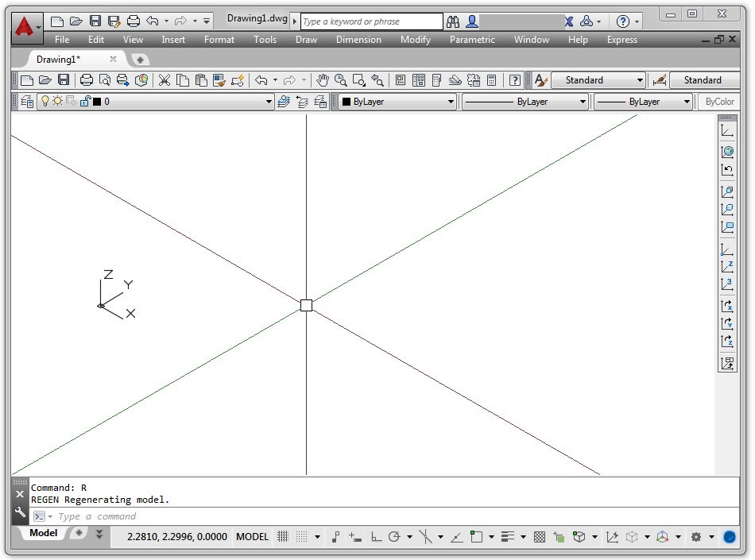Open the Properties palette icon
Viewport: 755px width, 560px height.
click(x=400, y=80)
